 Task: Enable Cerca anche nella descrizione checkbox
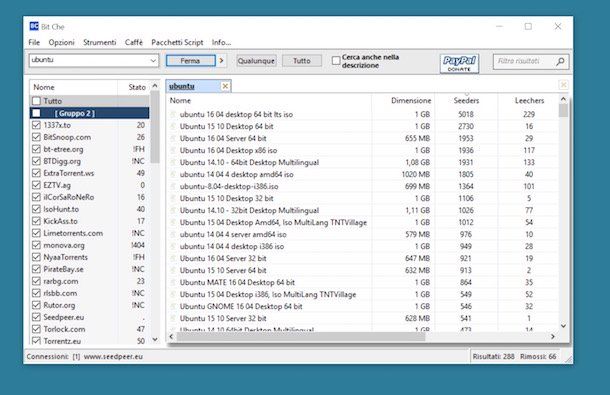[x=336, y=61]
